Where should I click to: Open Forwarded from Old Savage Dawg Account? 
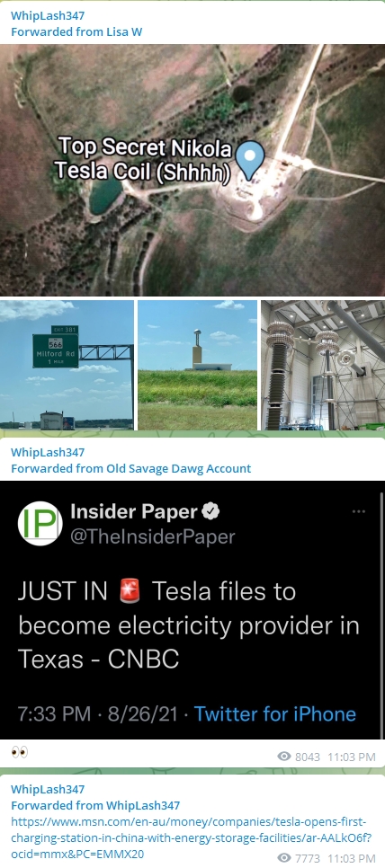(x=130, y=468)
